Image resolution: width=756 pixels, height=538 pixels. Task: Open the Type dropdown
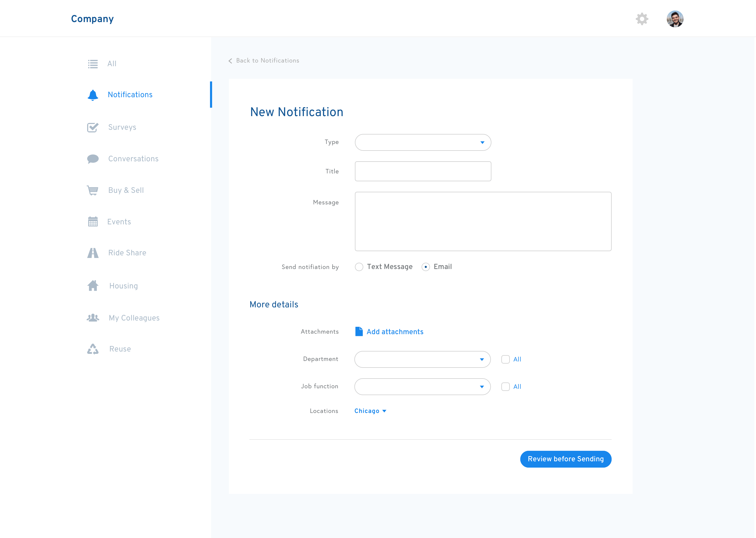(x=423, y=142)
